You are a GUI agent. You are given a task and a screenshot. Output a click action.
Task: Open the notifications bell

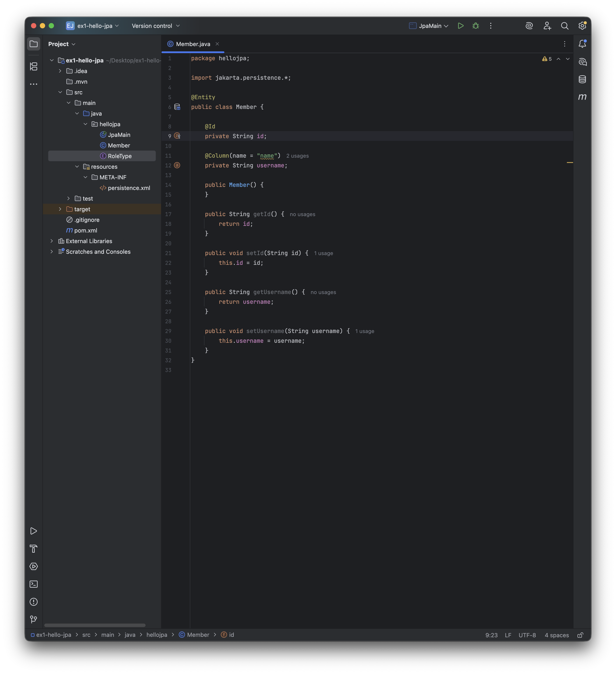point(582,44)
